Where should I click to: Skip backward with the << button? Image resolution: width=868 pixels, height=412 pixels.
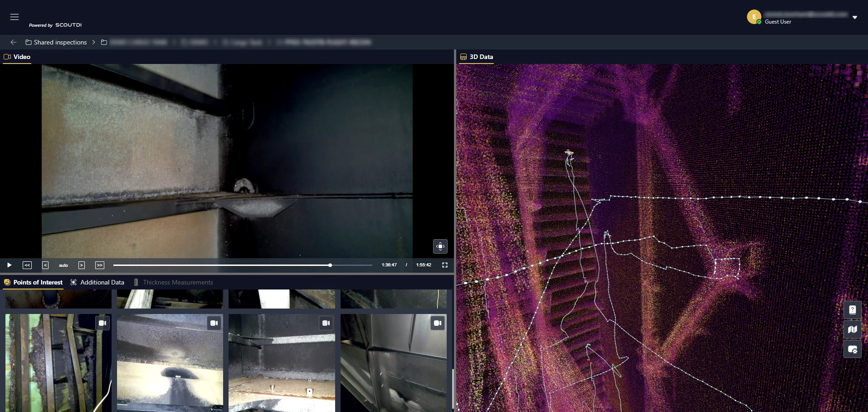27,265
